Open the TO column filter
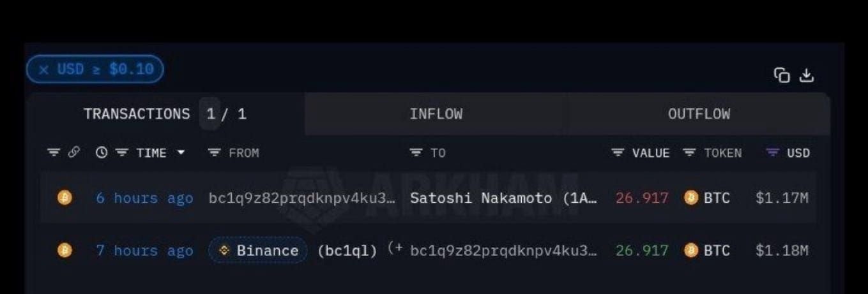868x294 pixels. coord(416,152)
